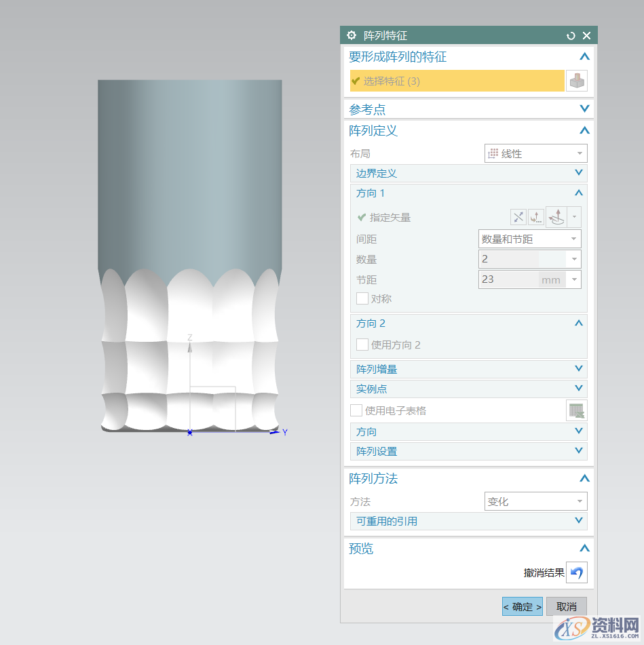Check the 使用方向 2 option
The height and width of the screenshot is (645, 644).
pos(362,345)
